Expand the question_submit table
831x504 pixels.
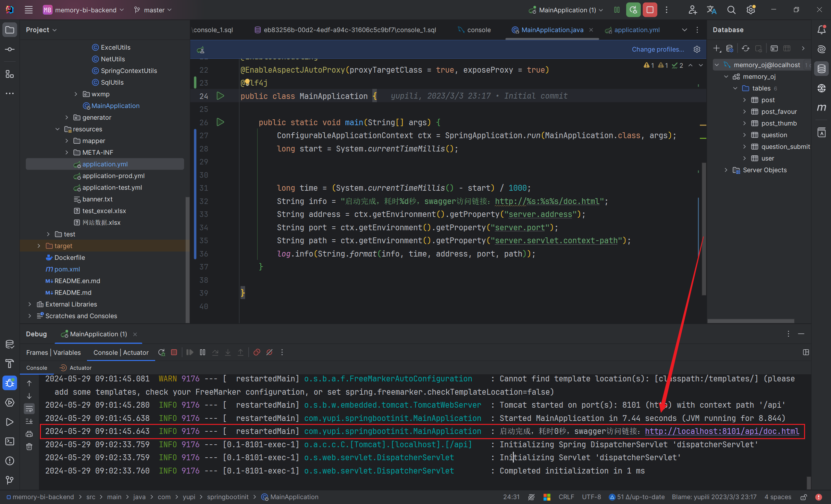(x=745, y=147)
